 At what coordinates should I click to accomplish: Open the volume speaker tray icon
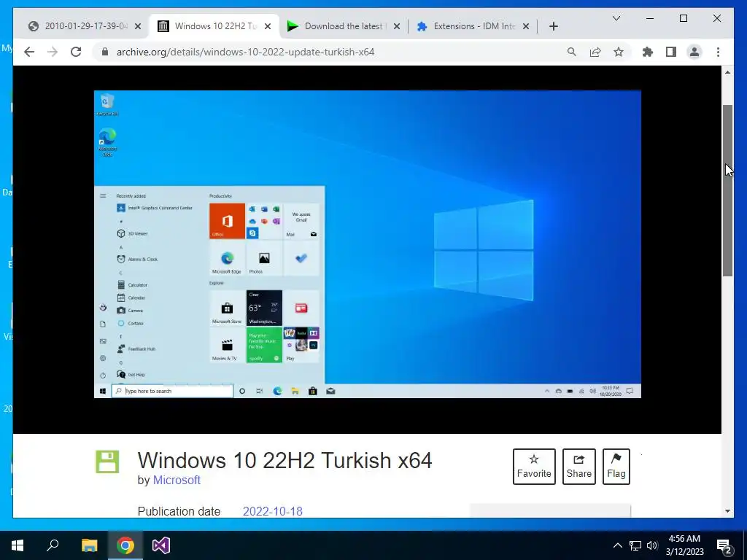pyautogui.click(x=652, y=545)
